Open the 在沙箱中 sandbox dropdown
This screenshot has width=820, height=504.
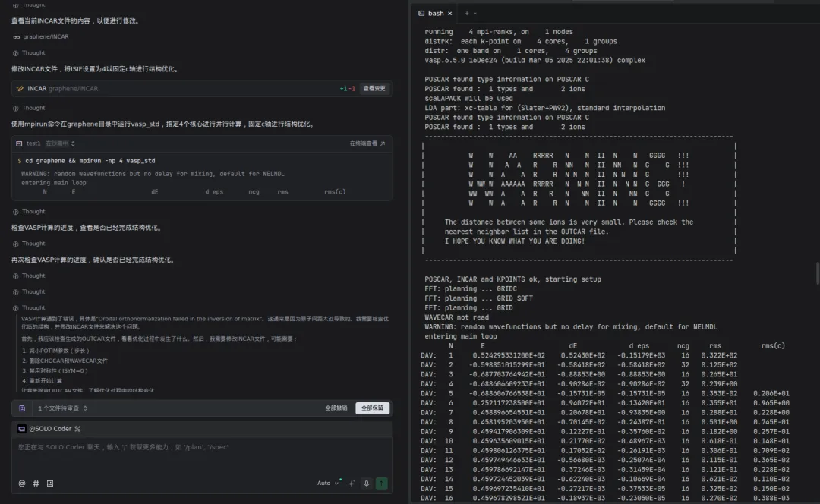click(x=60, y=143)
